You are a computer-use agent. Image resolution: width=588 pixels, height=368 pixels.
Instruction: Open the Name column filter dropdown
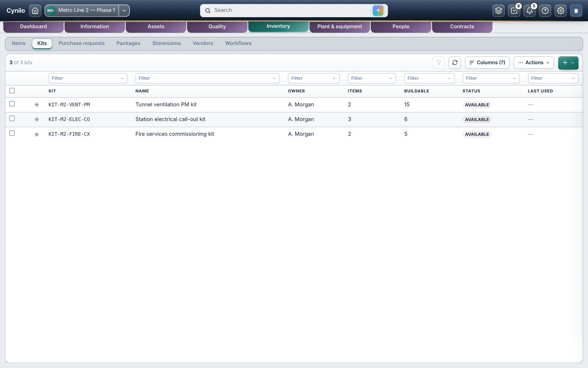207,78
